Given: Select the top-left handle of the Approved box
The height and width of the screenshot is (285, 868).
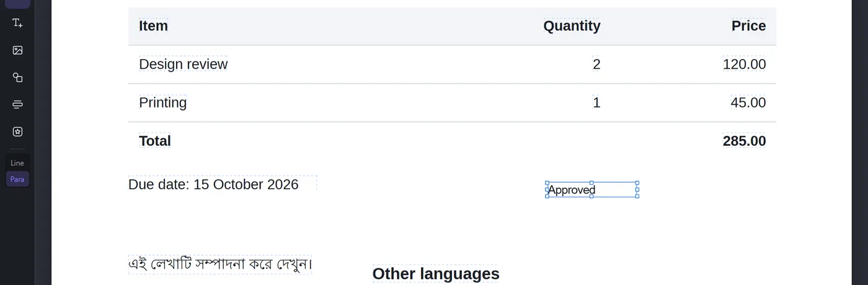Looking at the screenshot, I should (547, 183).
